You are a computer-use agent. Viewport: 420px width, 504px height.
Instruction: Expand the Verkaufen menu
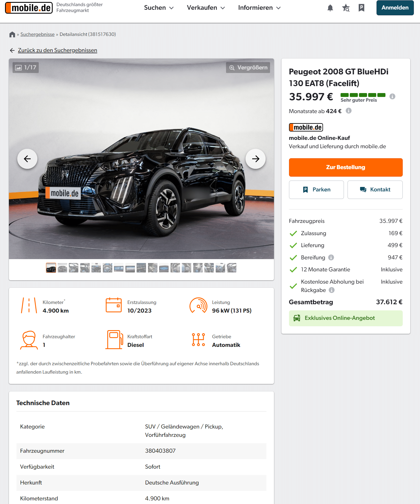click(206, 8)
